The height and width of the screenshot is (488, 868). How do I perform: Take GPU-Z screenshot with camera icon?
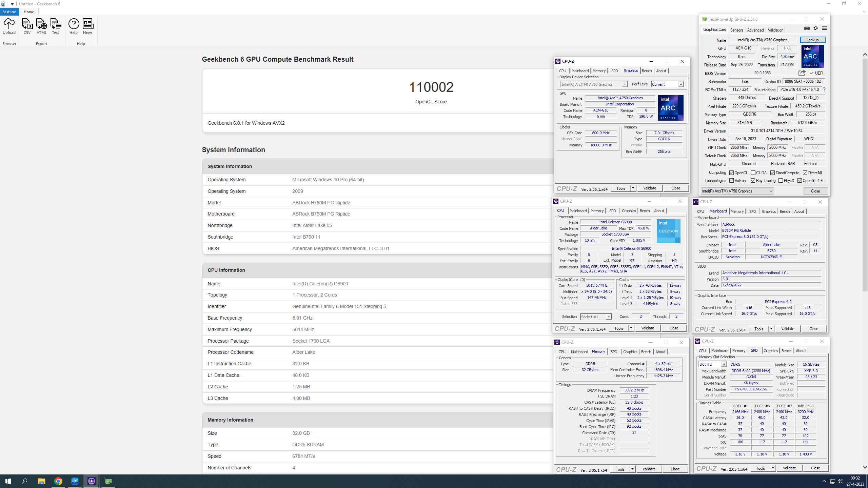[x=807, y=28]
